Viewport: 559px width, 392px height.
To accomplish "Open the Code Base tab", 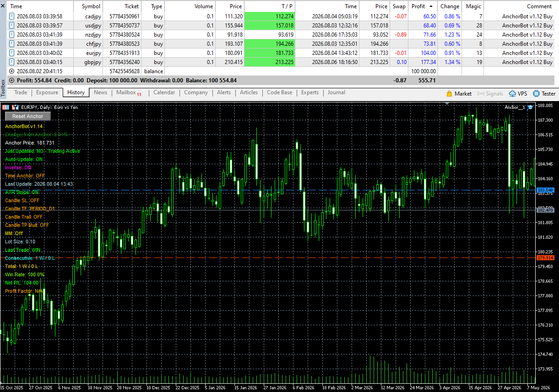I will pyautogui.click(x=279, y=92).
